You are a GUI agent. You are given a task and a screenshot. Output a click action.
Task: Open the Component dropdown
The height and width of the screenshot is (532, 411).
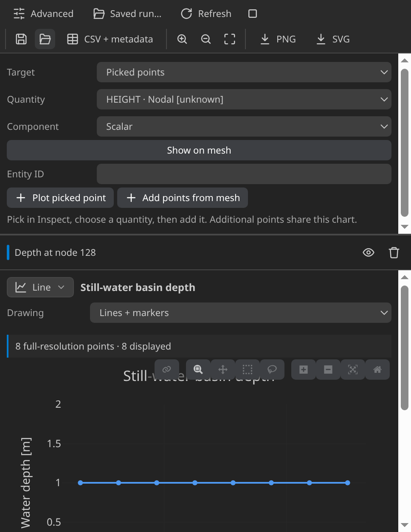(244, 126)
